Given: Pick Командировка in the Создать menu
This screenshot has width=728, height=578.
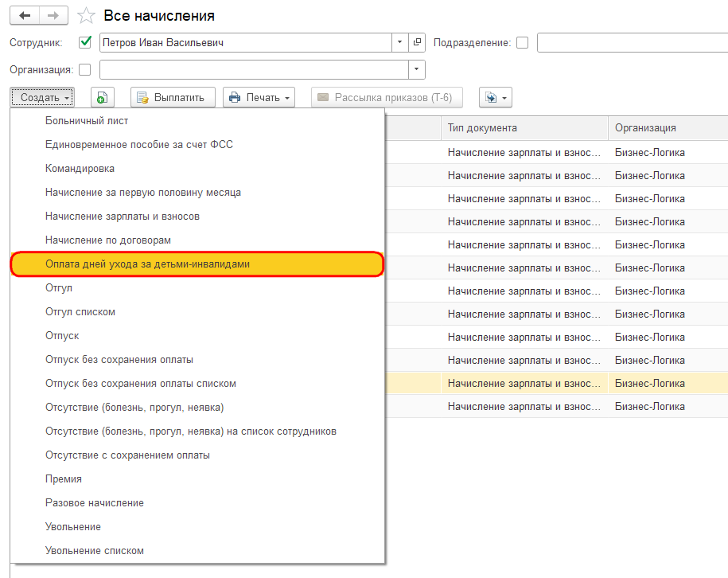Looking at the screenshot, I should (x=197, y=169).
